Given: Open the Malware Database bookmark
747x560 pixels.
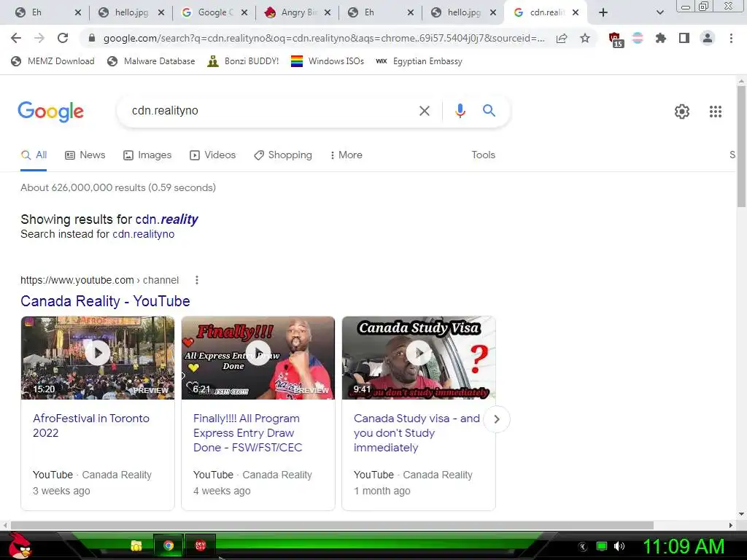Looking at the screenshot, I should [152, 61].
